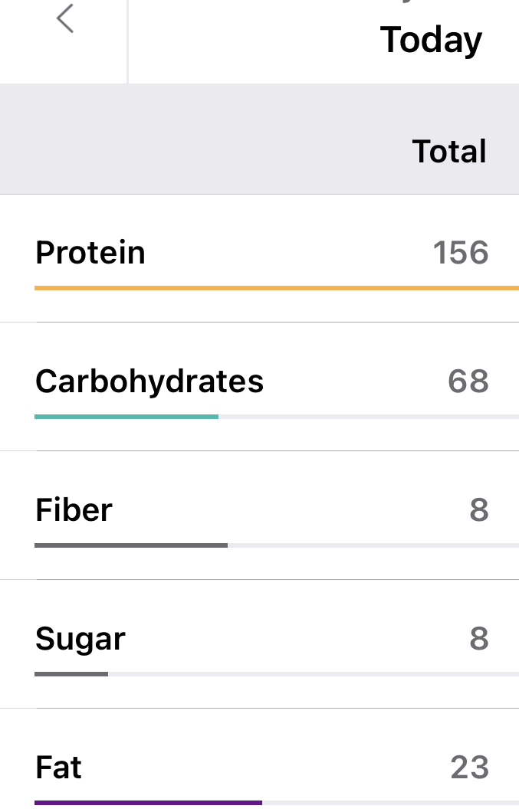Click the Total column header
This screenshot has width=519, height=812.
click(x=449, y=152)
